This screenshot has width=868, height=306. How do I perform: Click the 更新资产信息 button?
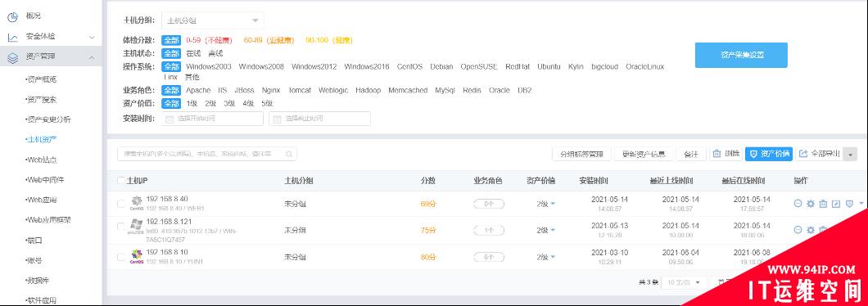[x=644, y=155]
